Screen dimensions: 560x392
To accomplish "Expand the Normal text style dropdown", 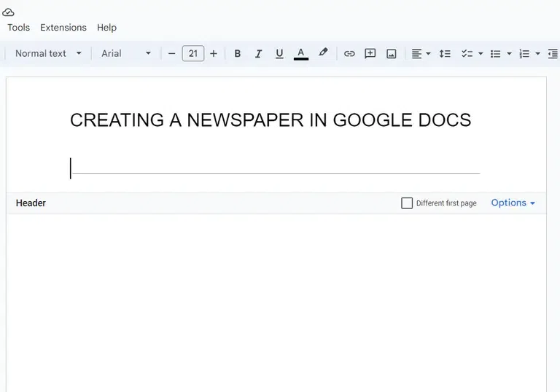I will 48,53.
